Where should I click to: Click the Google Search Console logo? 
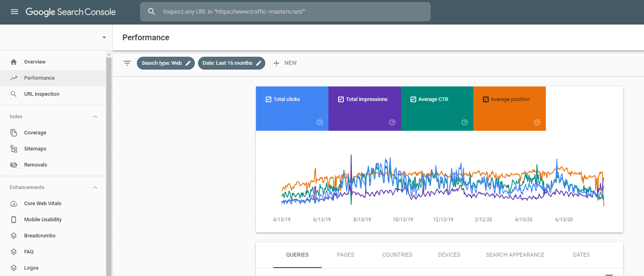(71, 12)
